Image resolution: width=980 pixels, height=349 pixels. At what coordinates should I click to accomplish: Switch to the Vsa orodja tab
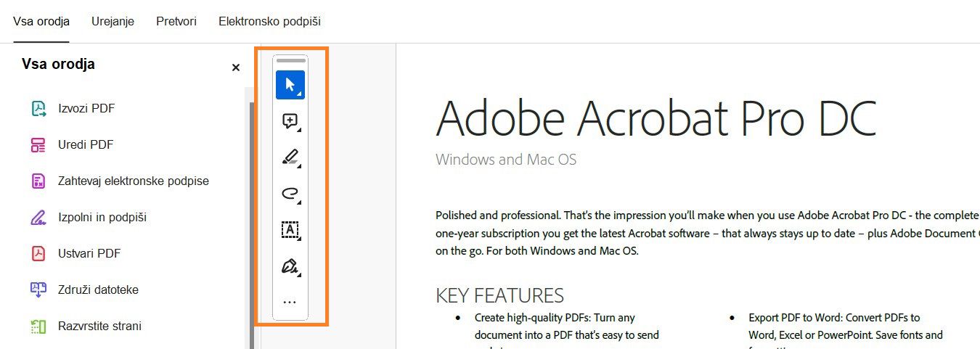[x=41, y=22]
